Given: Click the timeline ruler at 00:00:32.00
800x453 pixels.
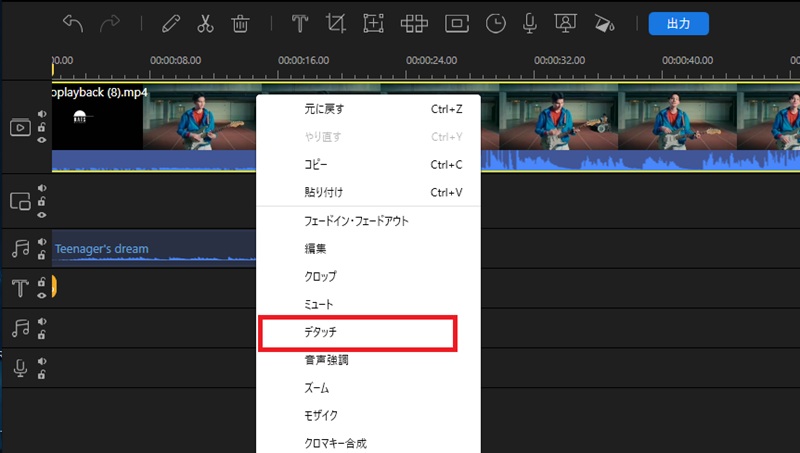Looking at the screenshot, I should (x=560, y=60).
